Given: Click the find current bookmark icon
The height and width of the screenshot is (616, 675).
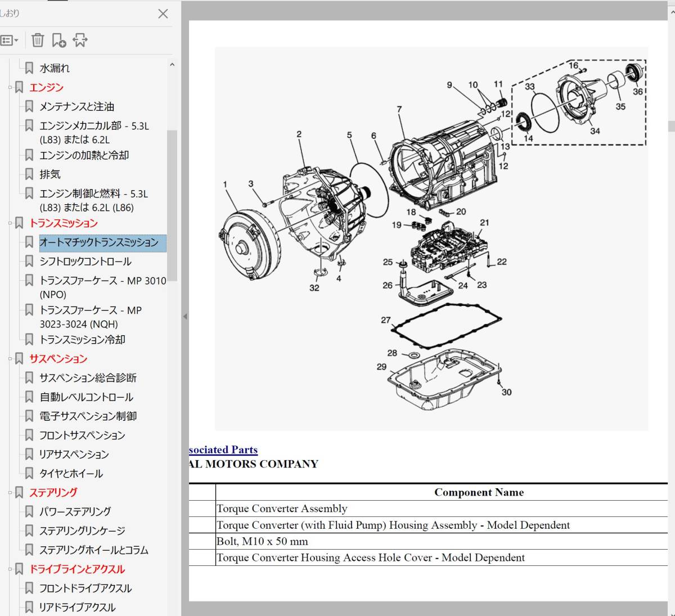Looking at the screenshot, I should coord(80,41).
